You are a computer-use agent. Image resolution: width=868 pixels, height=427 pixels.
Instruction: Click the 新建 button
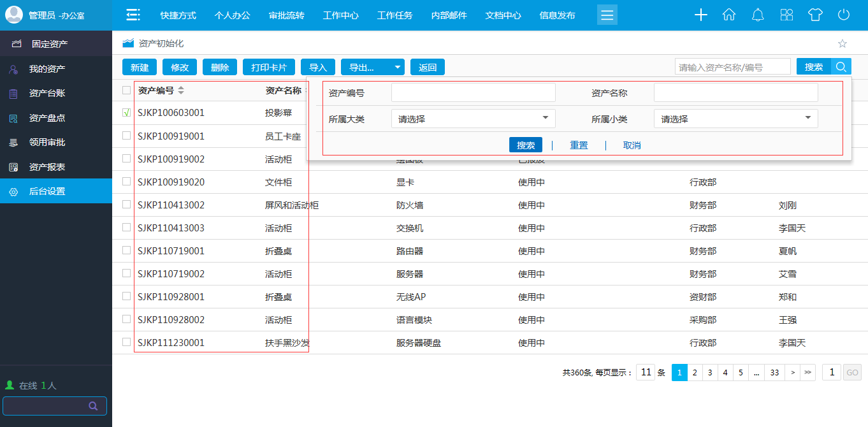(139, 66)
